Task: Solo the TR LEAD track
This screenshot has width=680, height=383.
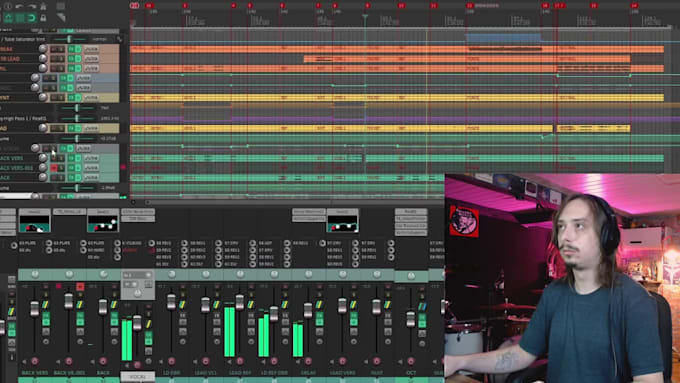Action: (x=61, y=59)
